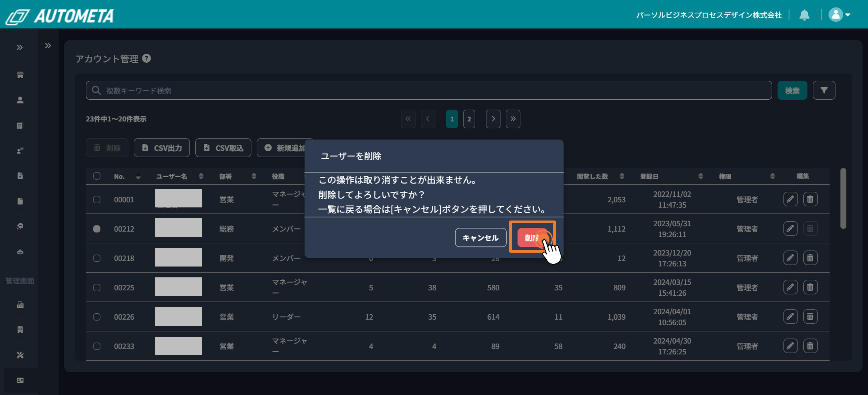This screenshot has width=868, height=395.
Task: Delete row 00001 with trash icon
Action: click(810, 199)
